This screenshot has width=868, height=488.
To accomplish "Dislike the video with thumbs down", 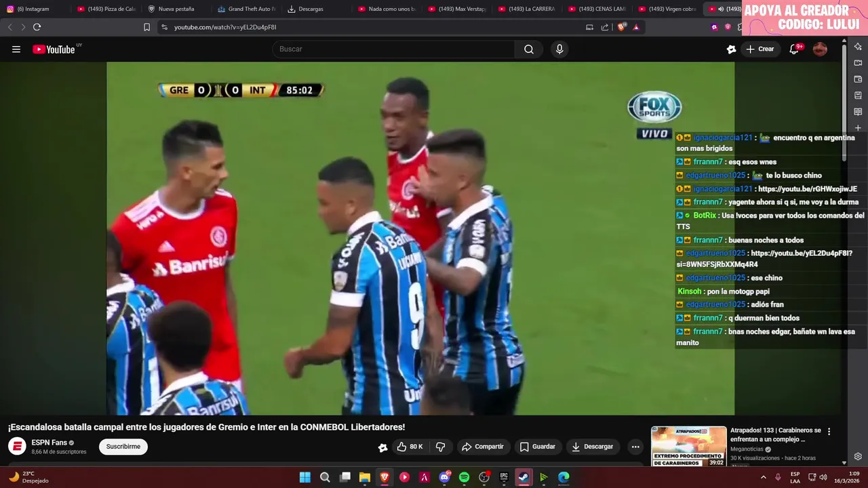I will pyautogui.click(x=440, y=447).
